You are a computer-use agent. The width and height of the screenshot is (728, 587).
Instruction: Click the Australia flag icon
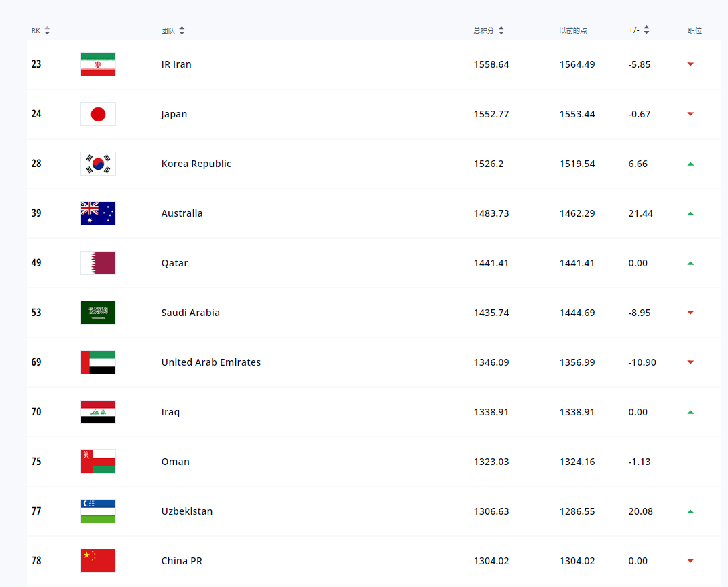[98, 213]
